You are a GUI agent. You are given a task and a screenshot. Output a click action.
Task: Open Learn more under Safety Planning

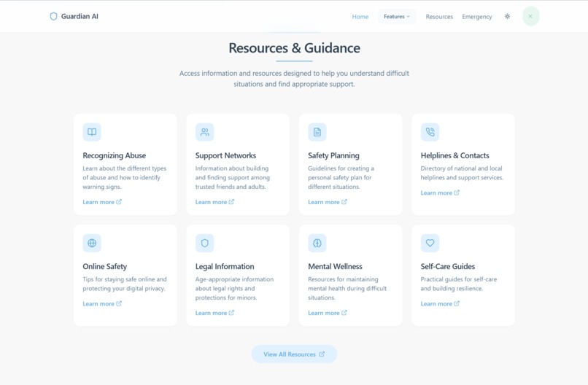pyautogui.click(x=328, y=202)
